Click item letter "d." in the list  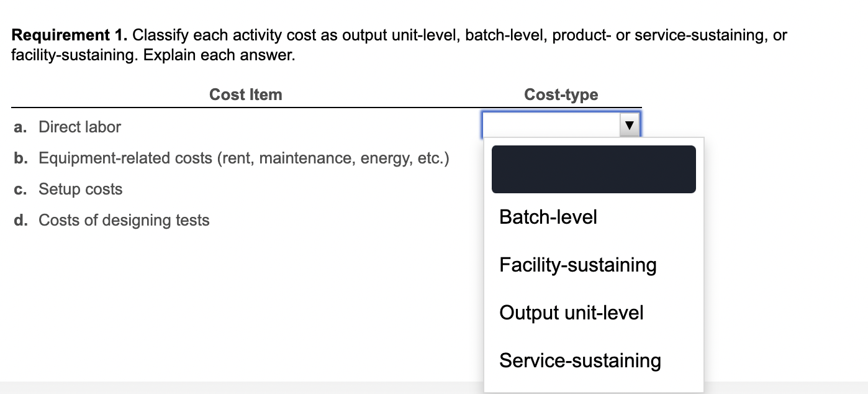[19, 220]
